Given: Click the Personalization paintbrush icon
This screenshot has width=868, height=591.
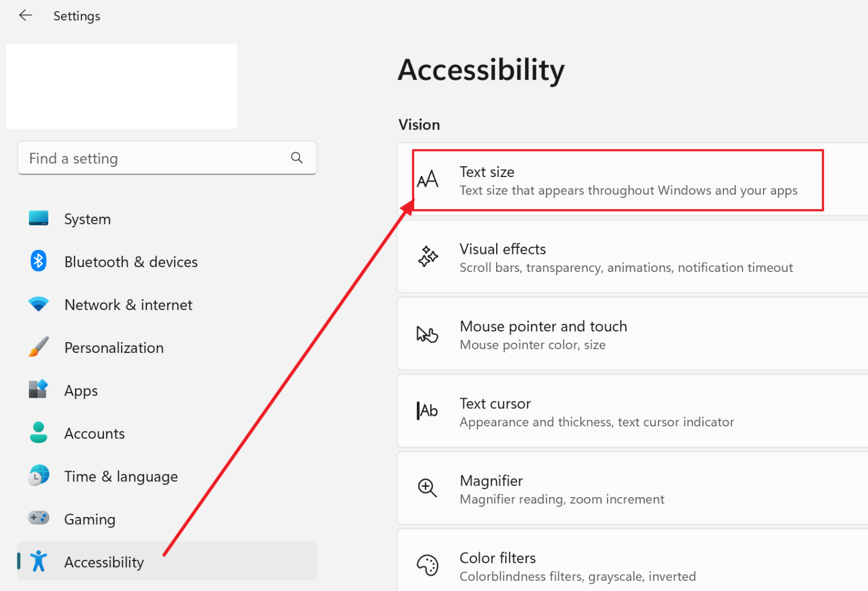Looking at the screenshot, I should [x=38, y=347].
